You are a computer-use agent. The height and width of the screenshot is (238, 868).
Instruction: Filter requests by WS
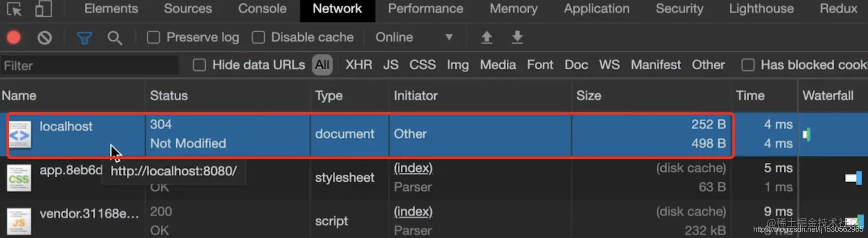(x=609, y=65)
